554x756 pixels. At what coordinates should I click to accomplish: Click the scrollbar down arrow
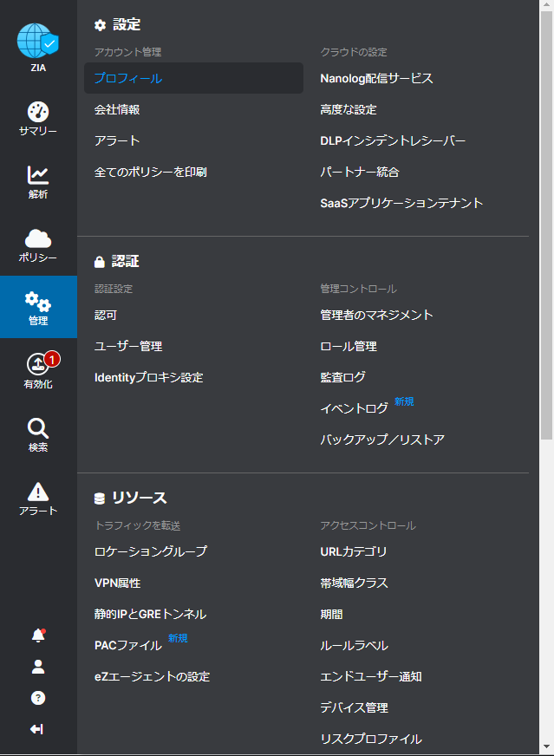click(546, 747)
